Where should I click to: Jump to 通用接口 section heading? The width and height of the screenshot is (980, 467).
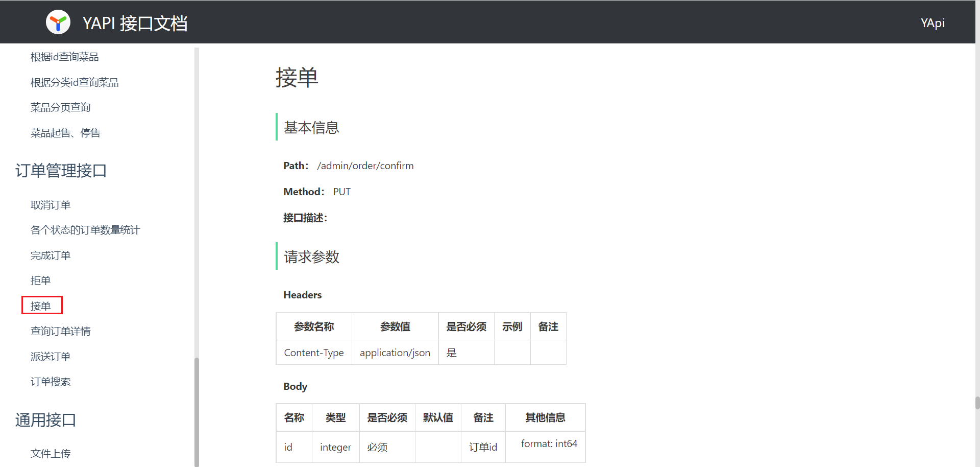click(x=45, y=420)
